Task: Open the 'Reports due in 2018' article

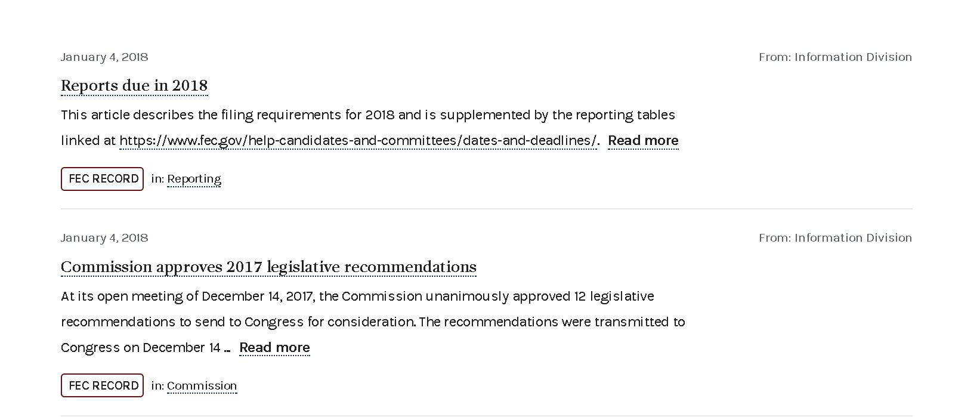Action: [x=134, y=85]
